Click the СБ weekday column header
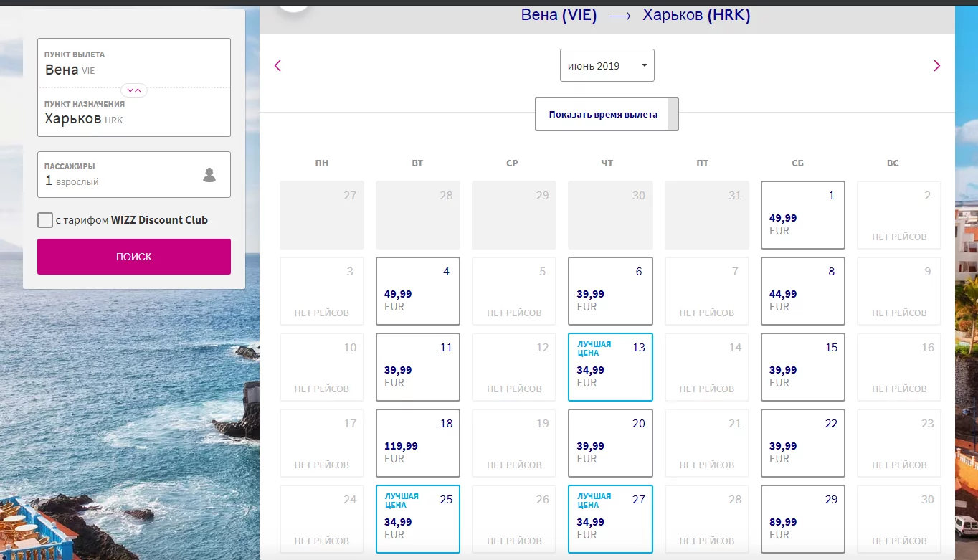 click(x=798, y=163)
